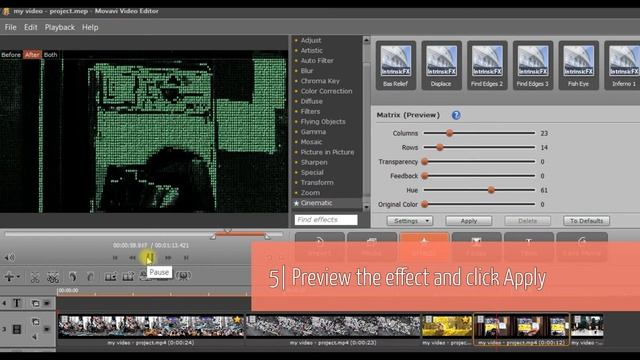Open the Edit menu
Image resolution: width=640 pixels, height=360 pixels.
coord(31,27)
